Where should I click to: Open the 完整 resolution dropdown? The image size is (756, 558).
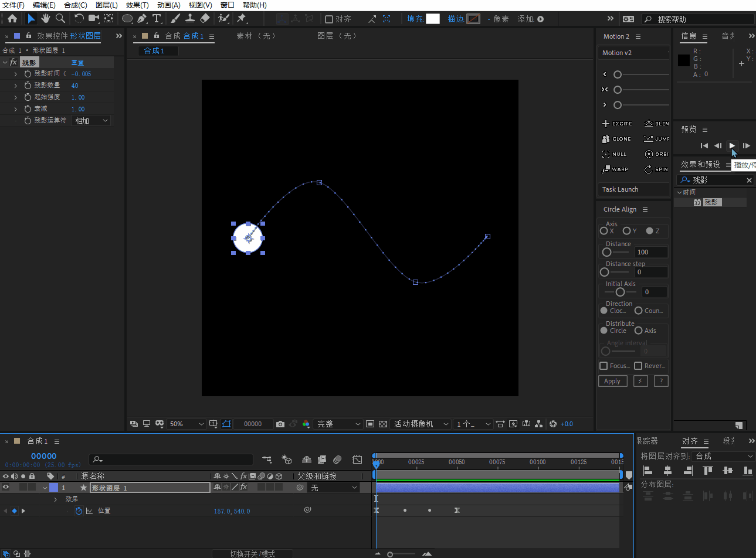point(339,424)
